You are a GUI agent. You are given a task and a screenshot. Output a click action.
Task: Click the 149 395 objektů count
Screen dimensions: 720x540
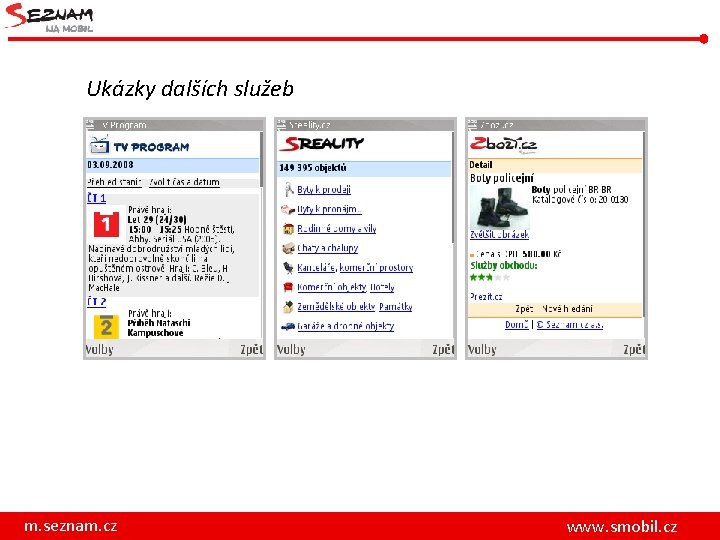point(313,168)
